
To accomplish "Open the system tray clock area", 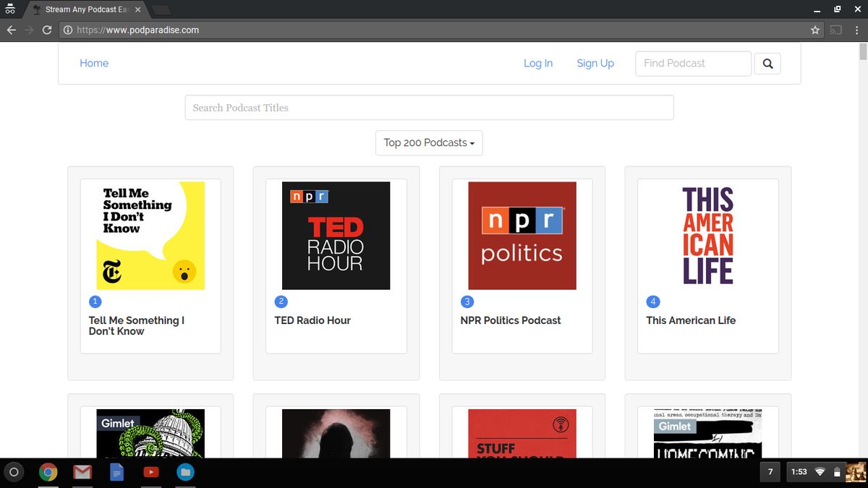I will 798,471.
